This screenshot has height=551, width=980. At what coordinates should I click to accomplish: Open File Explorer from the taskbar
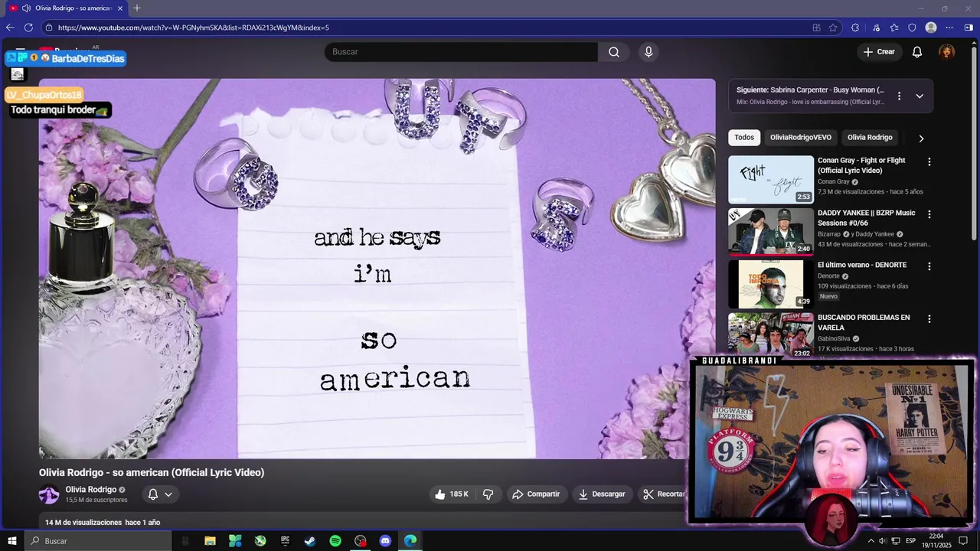click(x=210, y=541)
